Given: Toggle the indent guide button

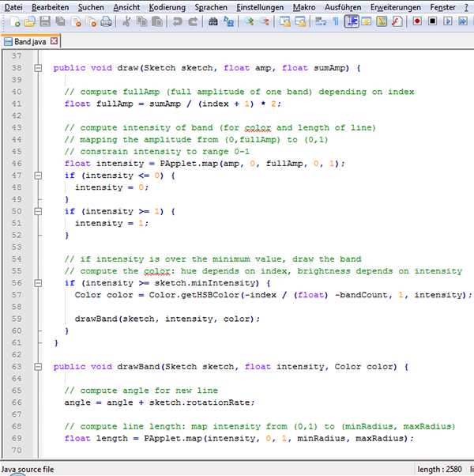Looking at the screenshot, I should [x=352, y=21].
